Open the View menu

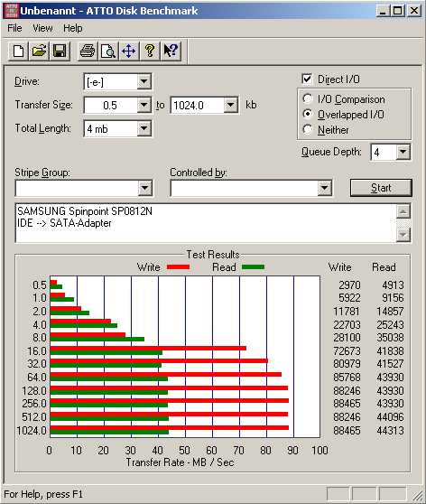click(x=42, y=28)
